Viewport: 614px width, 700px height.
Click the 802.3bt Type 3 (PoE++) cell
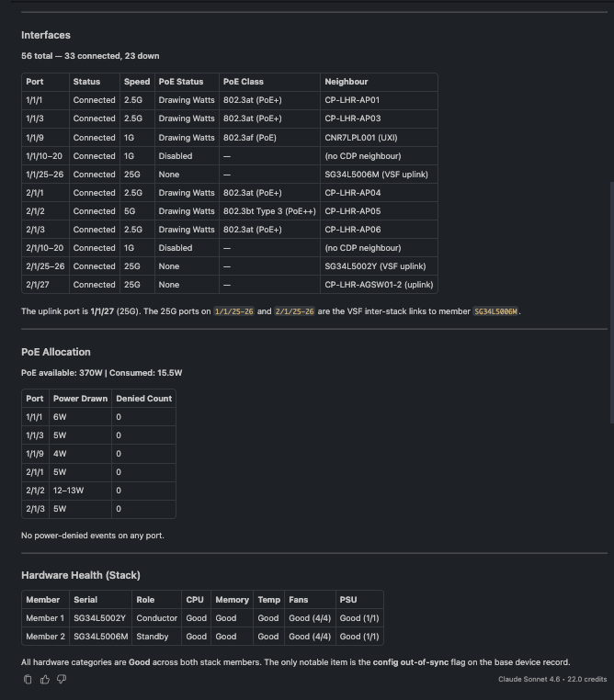tap(269, 210)
